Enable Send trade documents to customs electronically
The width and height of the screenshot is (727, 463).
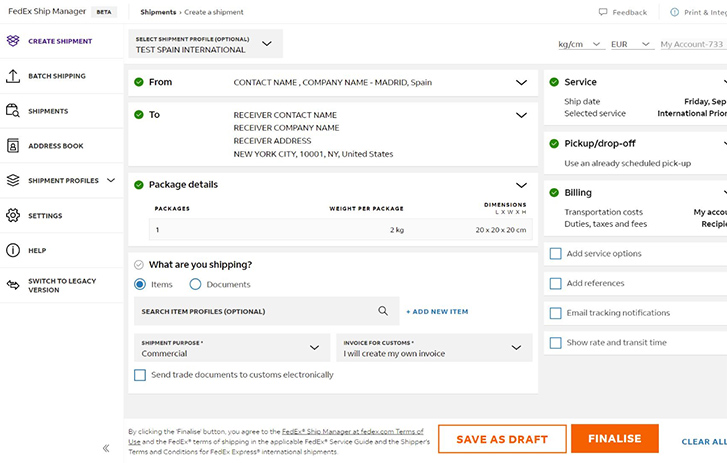tap(140, 375)
